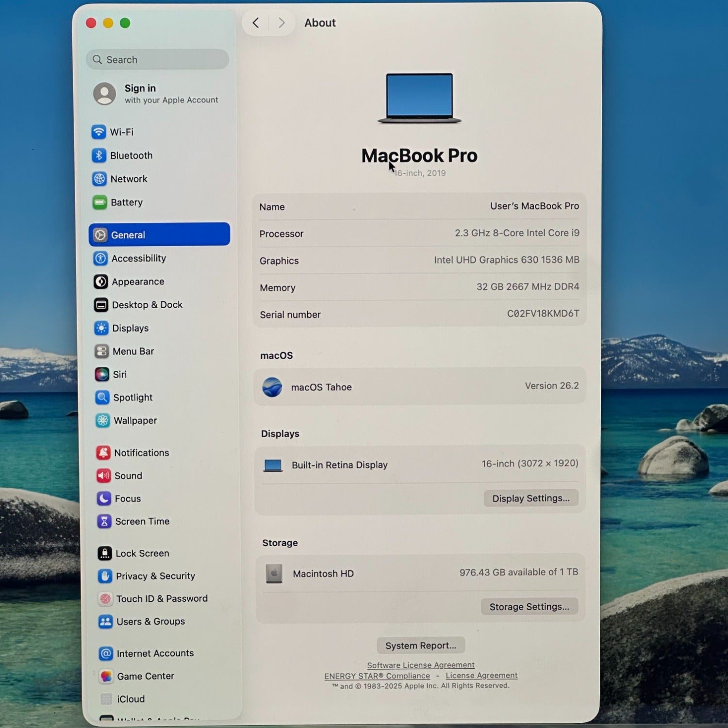This screenshot has height=728, width=728.
Task: Go back using the left chevron
Action: (x=256, y=23)
